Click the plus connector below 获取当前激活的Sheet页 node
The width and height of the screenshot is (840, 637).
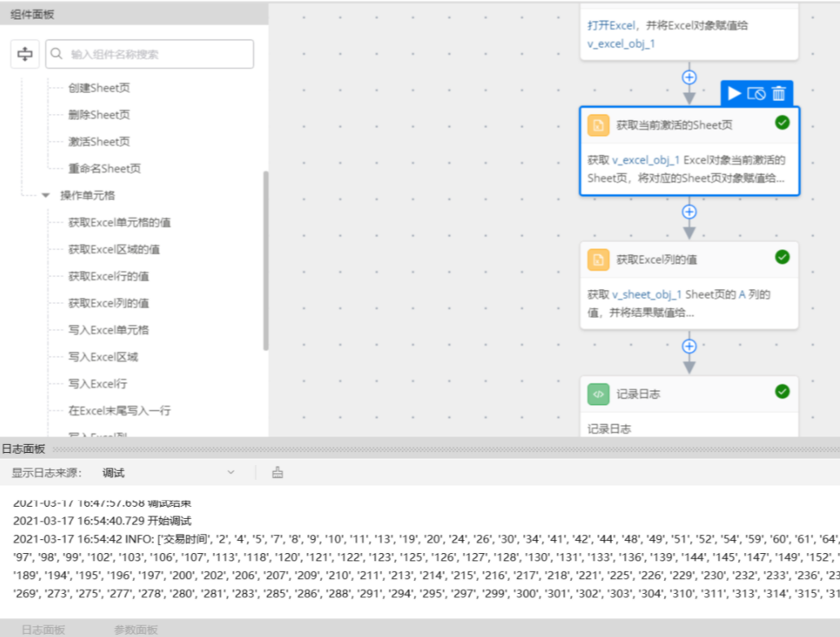click(x=689, y=212)
